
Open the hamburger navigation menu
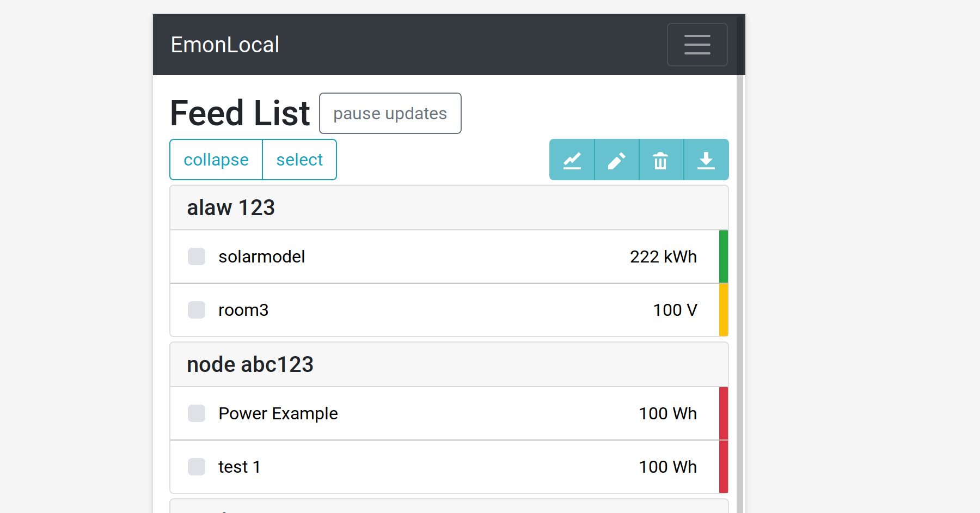pyautogui.click(x=697, y=44)
